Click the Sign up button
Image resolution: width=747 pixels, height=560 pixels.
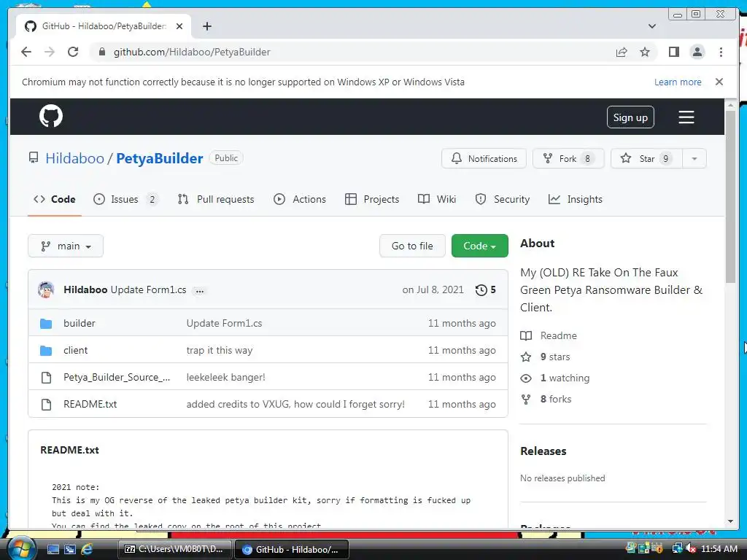click(630, 117)
